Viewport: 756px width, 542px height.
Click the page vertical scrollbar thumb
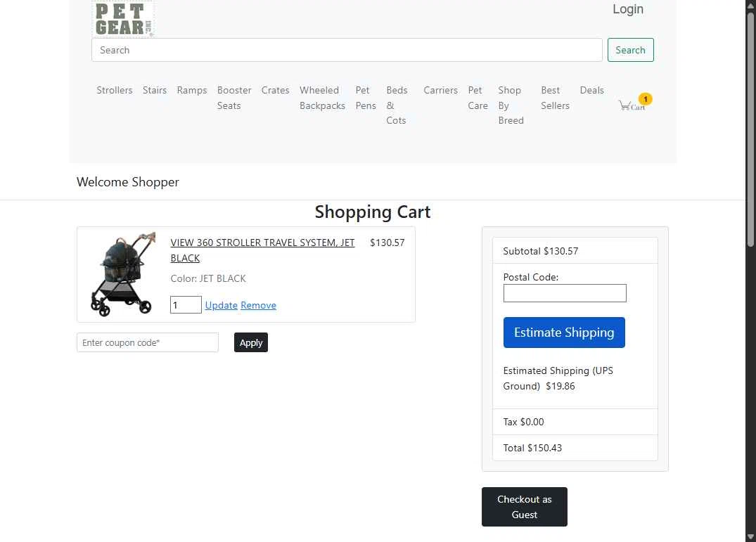750,130
